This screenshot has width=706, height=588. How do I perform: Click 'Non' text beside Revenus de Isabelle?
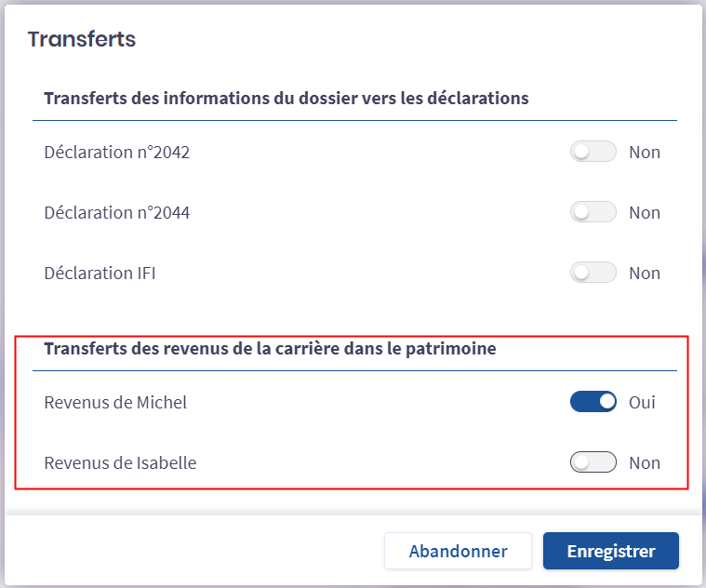pos(644,462)
